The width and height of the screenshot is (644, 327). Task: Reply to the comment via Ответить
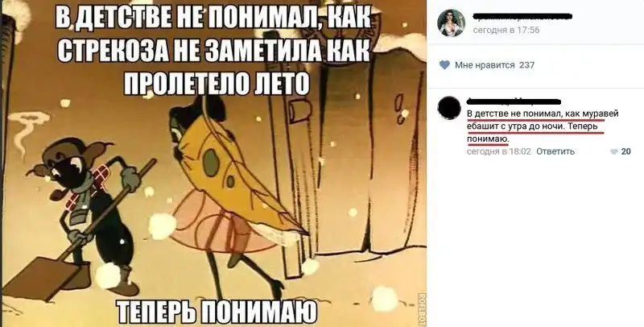coord(555,151)
